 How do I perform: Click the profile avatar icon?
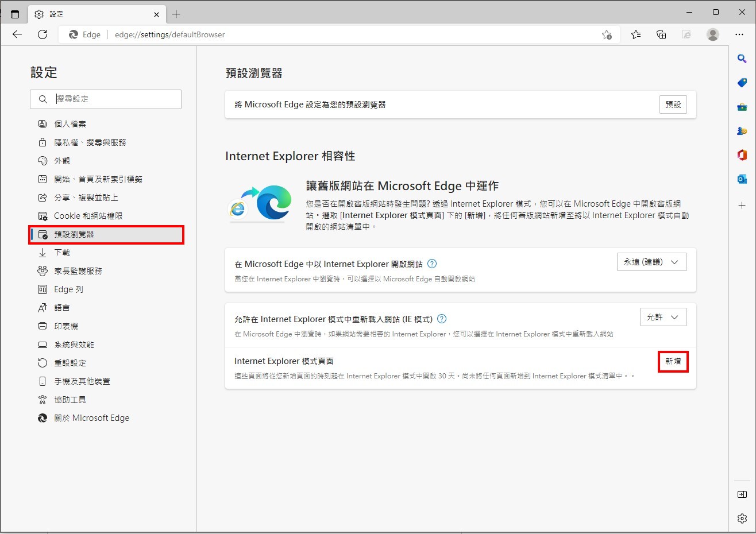pyautogui.click(x=713, y=34)
